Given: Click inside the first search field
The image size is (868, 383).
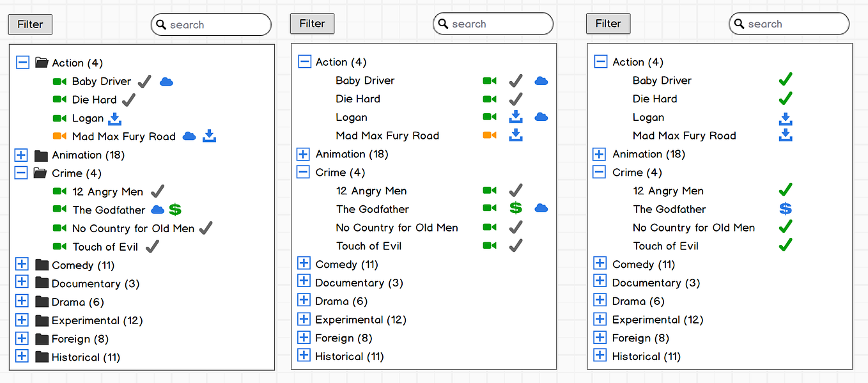Looking at the screenshot, I should click(x=211, y=24).
